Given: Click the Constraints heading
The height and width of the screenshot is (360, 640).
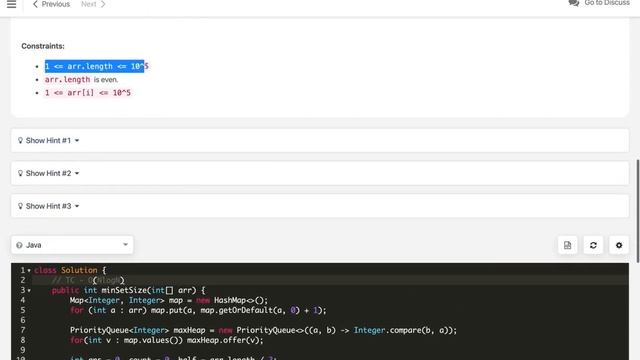Looking at the screenshot, I should (x=43, y=46).
